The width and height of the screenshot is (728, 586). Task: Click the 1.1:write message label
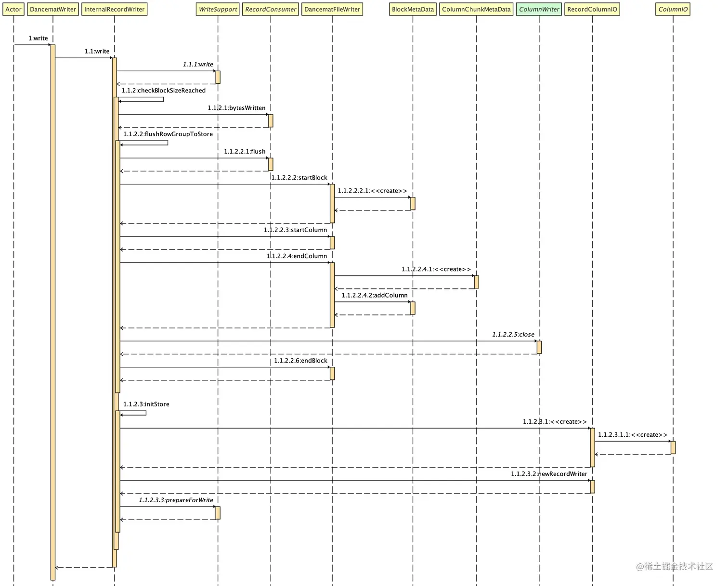pyautogui.click(x=97, y=51)
